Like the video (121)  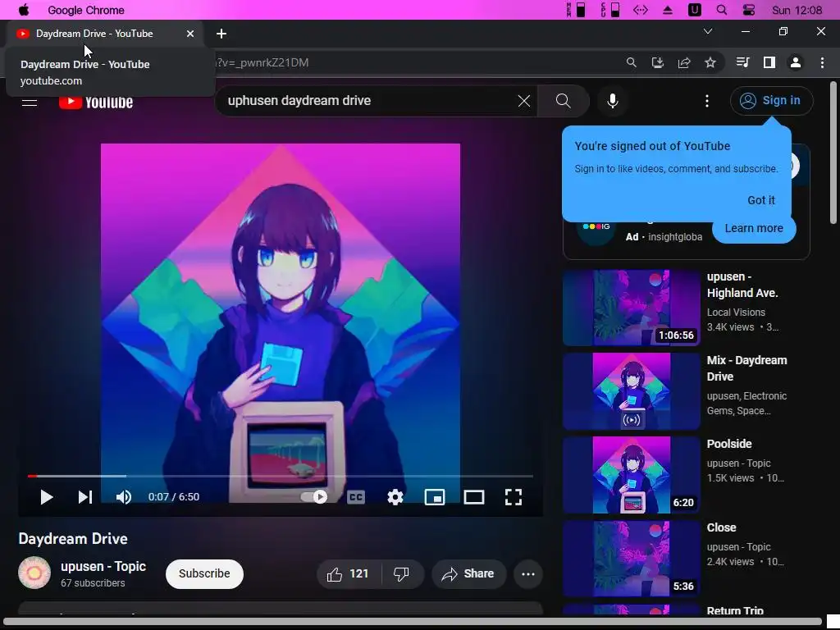[x=348, y=573]
